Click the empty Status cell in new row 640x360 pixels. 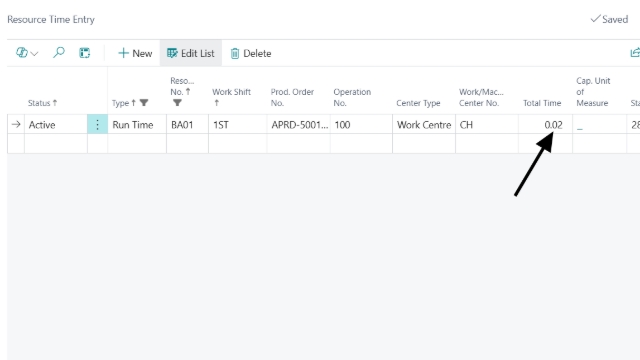56,144
